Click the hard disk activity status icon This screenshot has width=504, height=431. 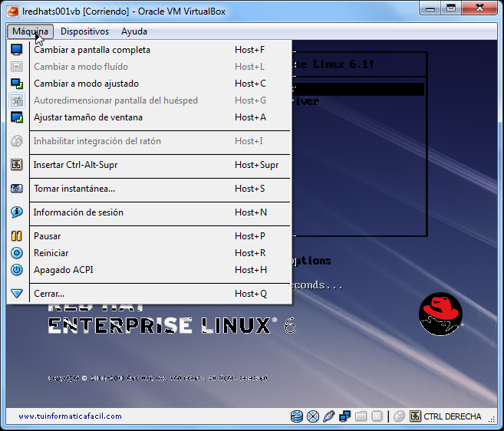(x=297, y=416)
